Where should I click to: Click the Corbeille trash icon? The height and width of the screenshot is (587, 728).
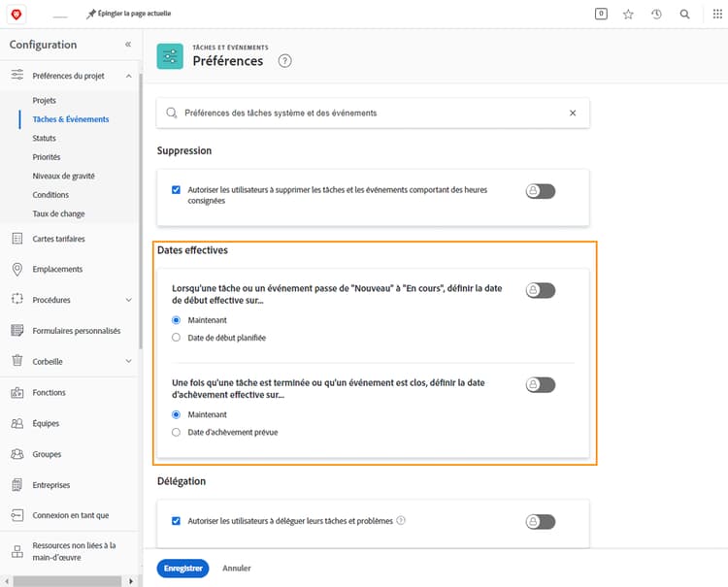coord(17,360)
